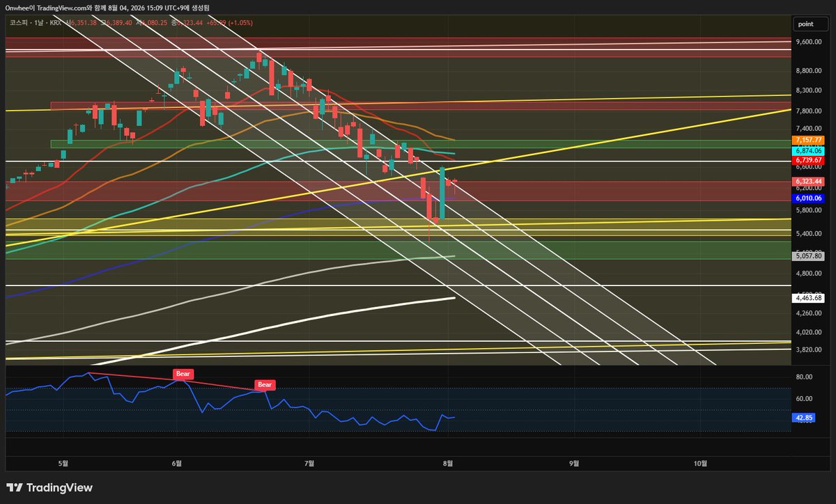Click the +1.05% change value in legend
Screen dimensions: 836x504
point(239,23)
